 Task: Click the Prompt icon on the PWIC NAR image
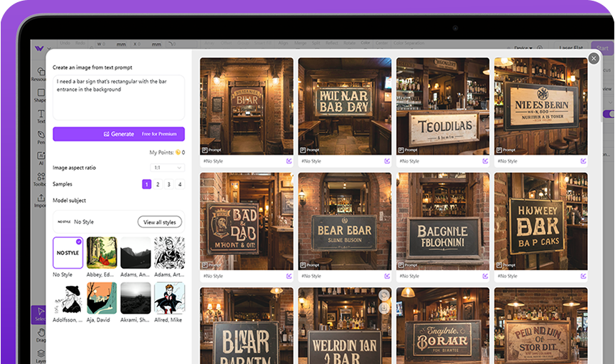coord(302,150)
